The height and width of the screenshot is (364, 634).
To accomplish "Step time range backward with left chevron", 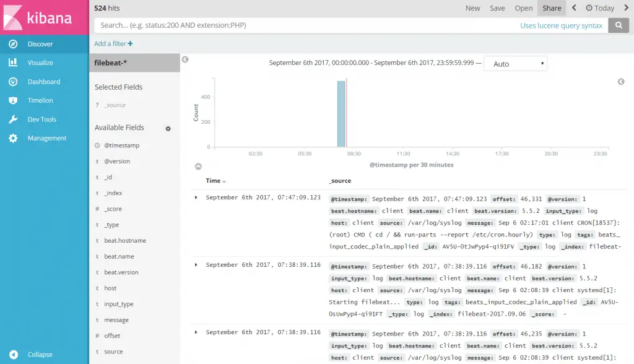I will 574,7.
